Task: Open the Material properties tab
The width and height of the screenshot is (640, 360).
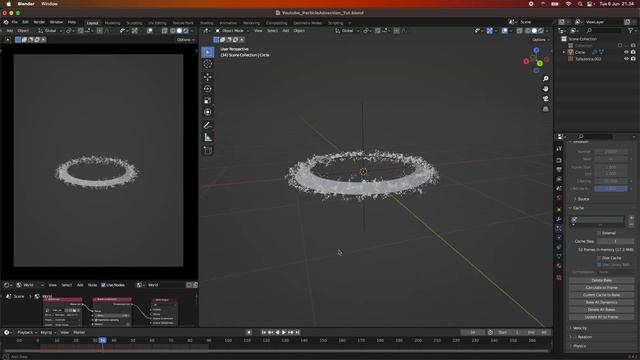Action: coord(559,266)
